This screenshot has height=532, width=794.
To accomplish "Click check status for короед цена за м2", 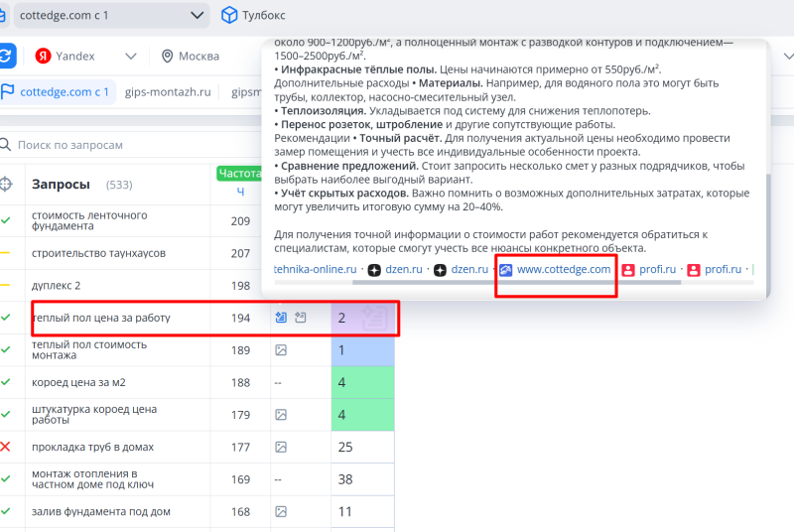I will [5, 382].
